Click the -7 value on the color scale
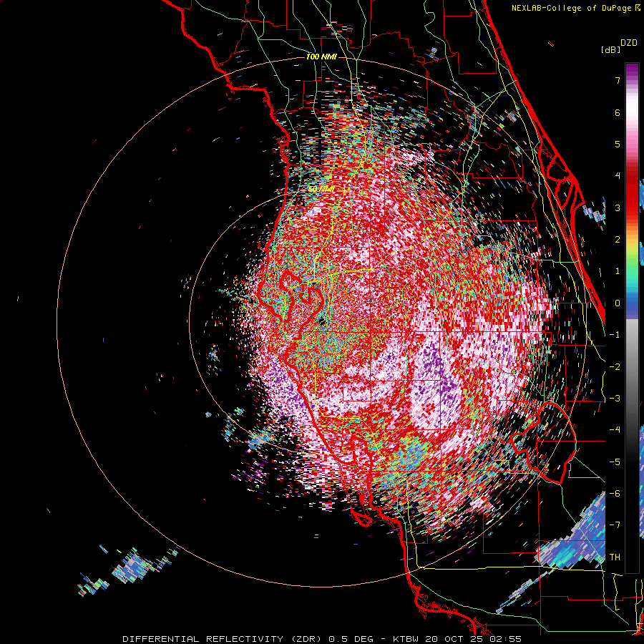The width and height of the screenshot is (644, 644). [615, 525]
